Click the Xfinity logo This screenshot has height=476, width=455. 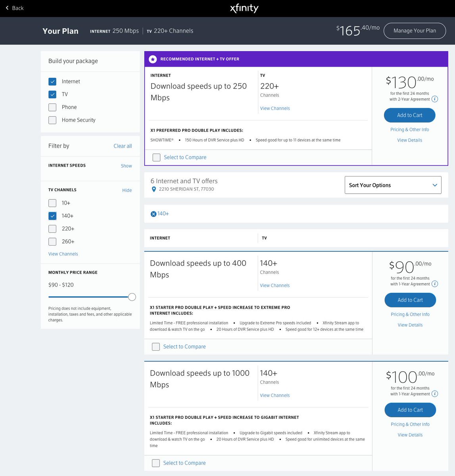tap(244, 8)
